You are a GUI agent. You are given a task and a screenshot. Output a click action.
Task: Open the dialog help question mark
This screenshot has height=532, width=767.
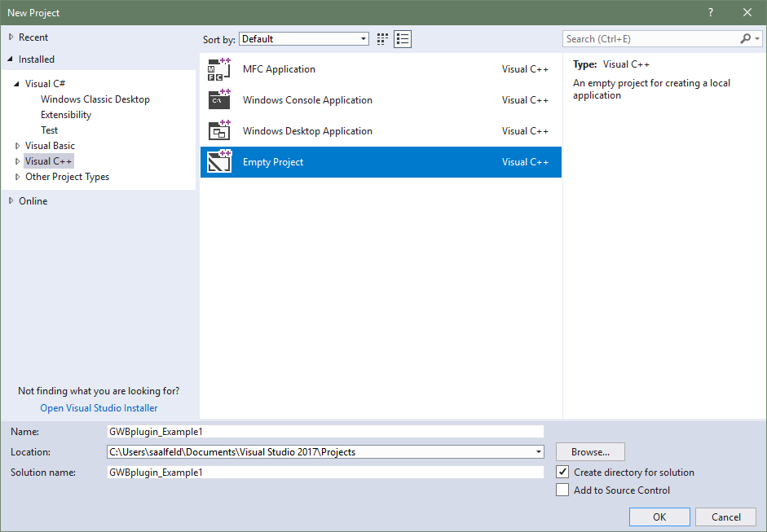(x=710, y=13)
